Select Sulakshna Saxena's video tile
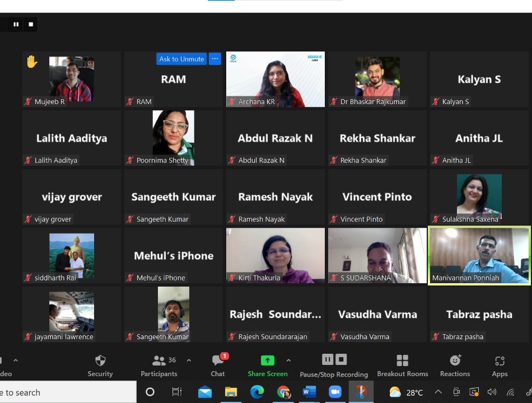The width and height of the screenshot is (532, 403). point(479,197)
